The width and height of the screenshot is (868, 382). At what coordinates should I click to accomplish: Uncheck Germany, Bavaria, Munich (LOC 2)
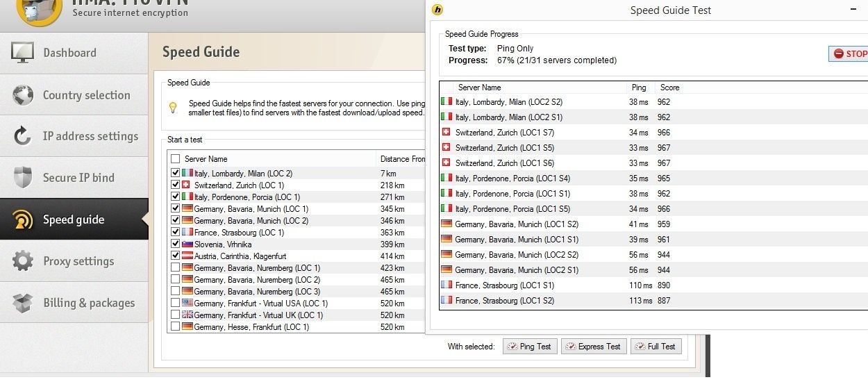(175, 220)
